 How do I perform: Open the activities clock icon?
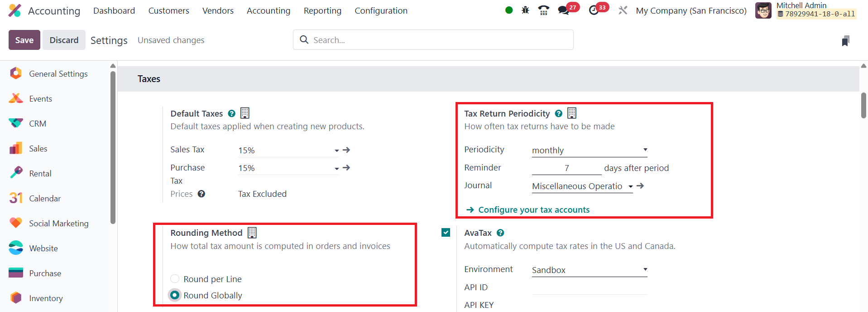coord(594,10)
